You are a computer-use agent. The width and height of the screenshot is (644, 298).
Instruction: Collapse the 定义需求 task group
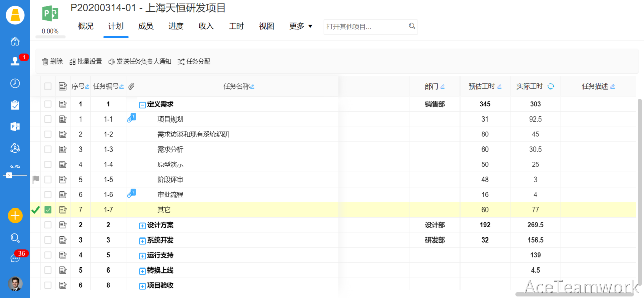tap(142, 105)
